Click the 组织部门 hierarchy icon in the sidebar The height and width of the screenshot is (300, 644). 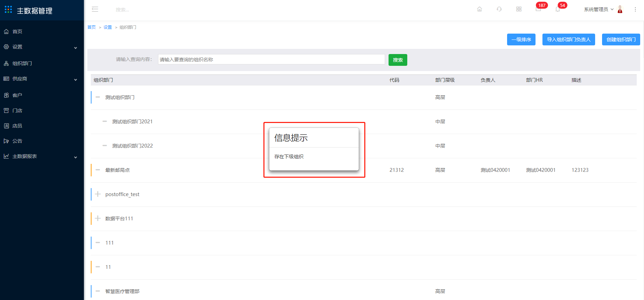[x=6, y=63]
